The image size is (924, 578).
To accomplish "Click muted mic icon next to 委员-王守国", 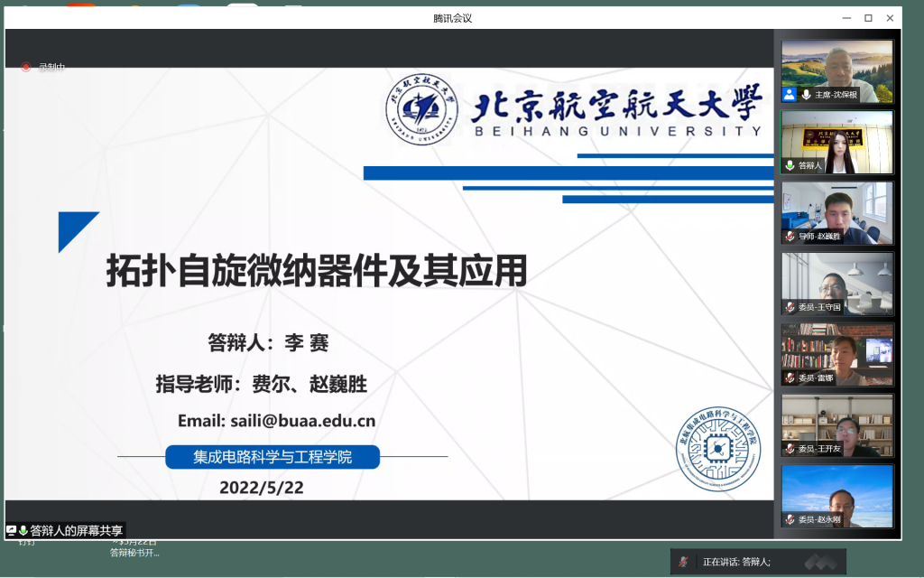I will pos(790,307).
